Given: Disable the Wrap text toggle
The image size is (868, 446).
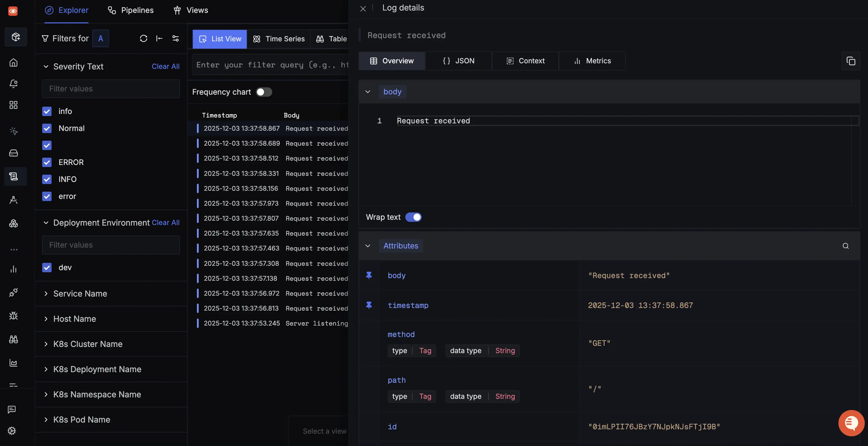Looking at the screenshot, I should [x=414, y=217].
